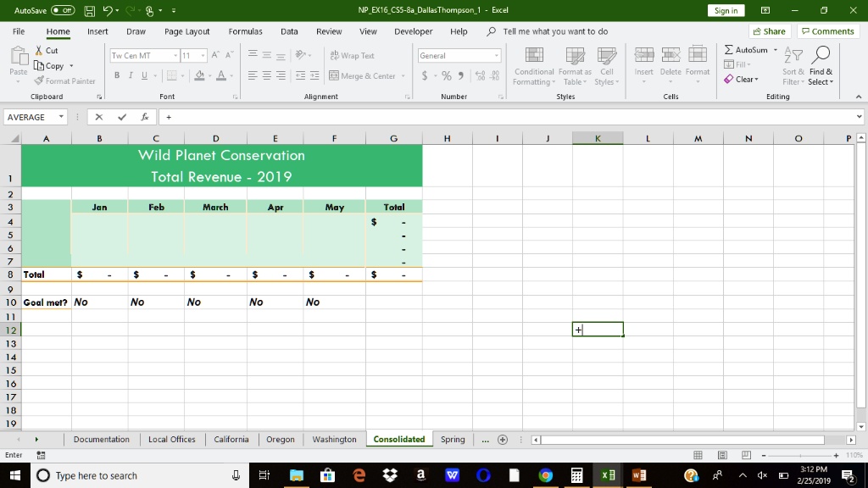The height and width of the screenshot is (488, 868).
Task: Toggle Align Right
Action: tap(281, 75)
